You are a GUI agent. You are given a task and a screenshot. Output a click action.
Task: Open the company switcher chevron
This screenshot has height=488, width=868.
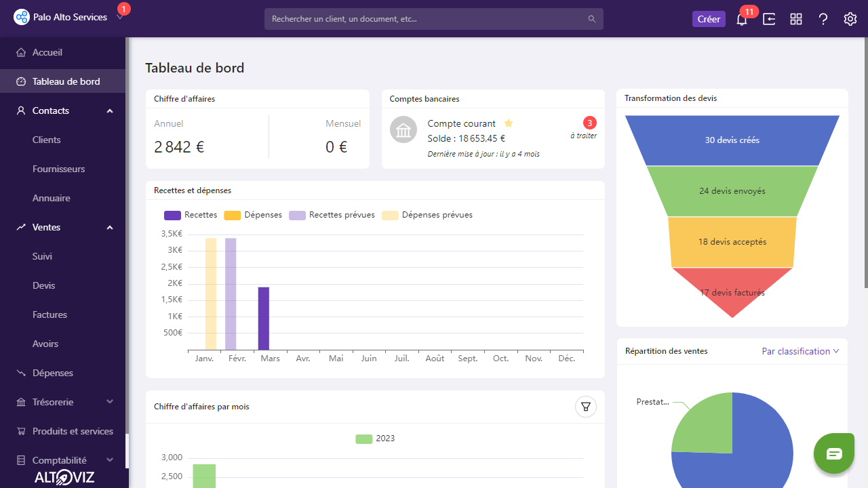click(x=119, y=18)
